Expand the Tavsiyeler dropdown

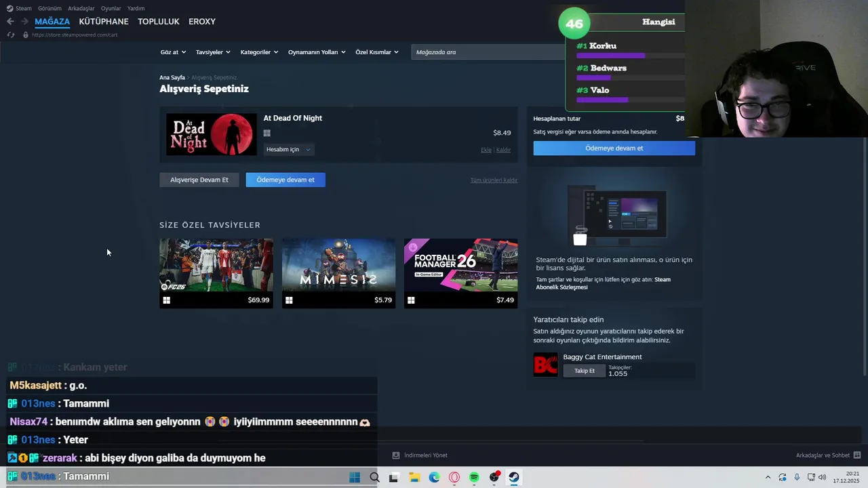213,52
